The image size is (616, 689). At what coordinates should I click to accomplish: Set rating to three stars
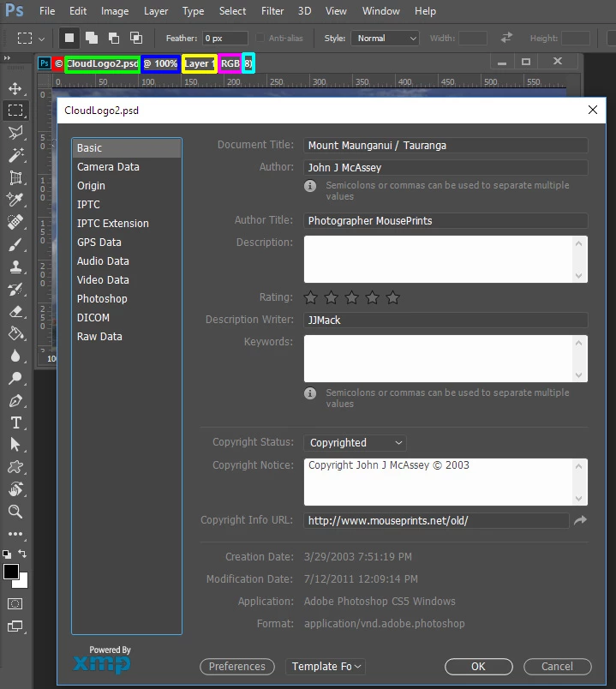351,298
